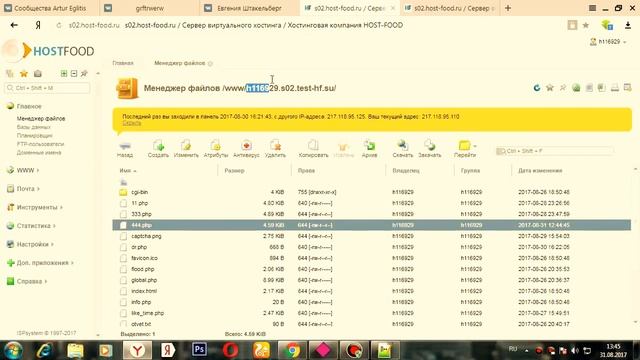Open the Перейти folder dropdown
The width and height of the screenshot is (640, 360).
466,146
